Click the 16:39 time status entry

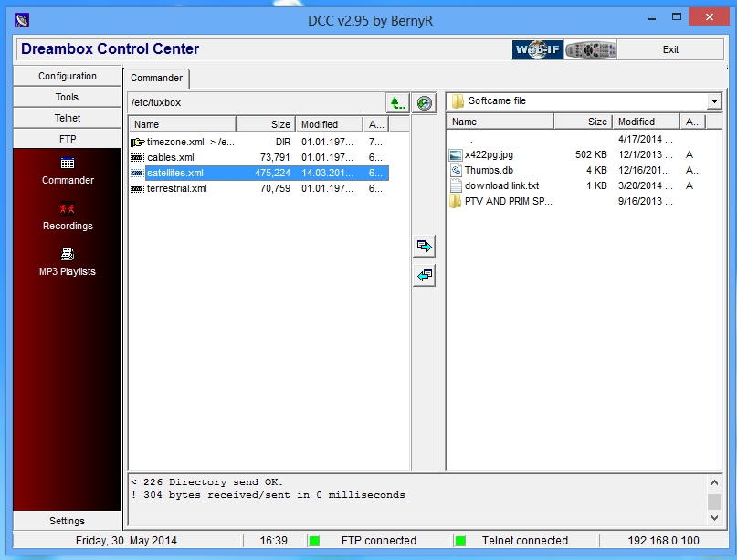point(274,541)
